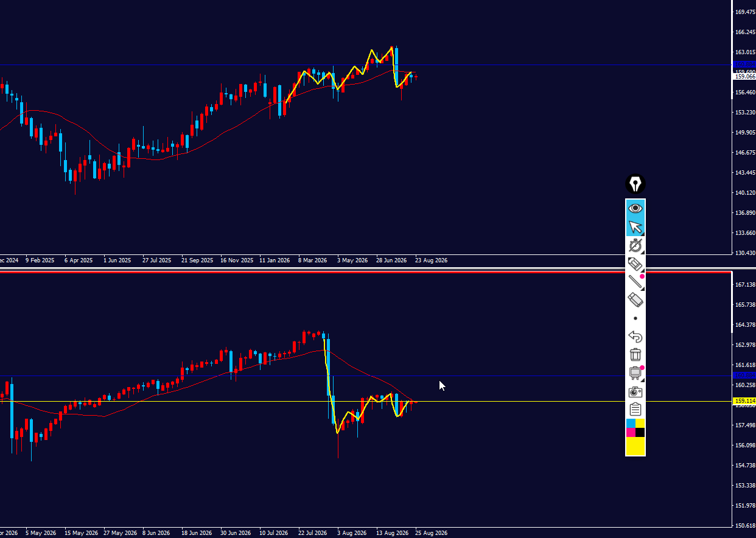Image resolution: width=756 pixels, height=538 pixels.
Task: Click the 25 Aug 2026 date on lower chart
Action: coord(432,533)
